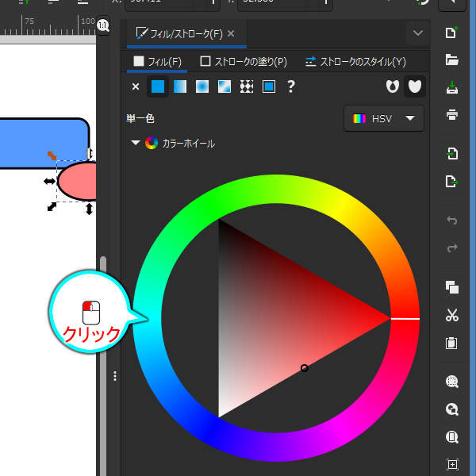This screenshot has height=476, width=476.
Task: Choose nonzero fill rule (solid heart)
Action: pyautogui.click(x=415, y=86)
